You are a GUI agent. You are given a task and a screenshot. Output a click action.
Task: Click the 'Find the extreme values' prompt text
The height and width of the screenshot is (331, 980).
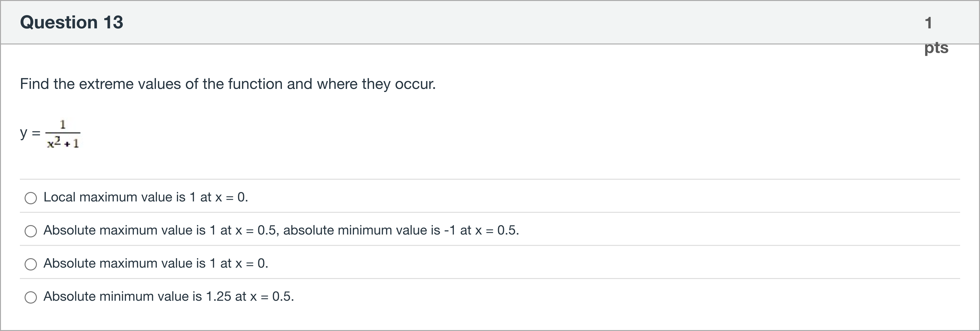227,84
